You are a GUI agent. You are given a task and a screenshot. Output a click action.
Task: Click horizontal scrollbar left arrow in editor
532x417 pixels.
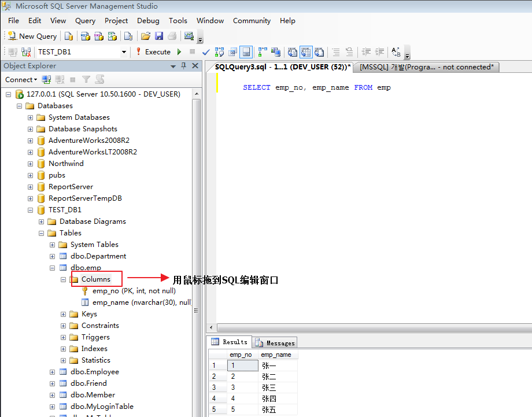(x=211, y=327)
